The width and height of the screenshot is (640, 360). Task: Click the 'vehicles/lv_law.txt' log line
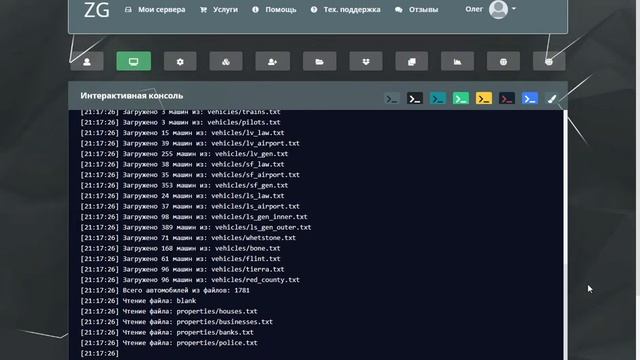182,133
